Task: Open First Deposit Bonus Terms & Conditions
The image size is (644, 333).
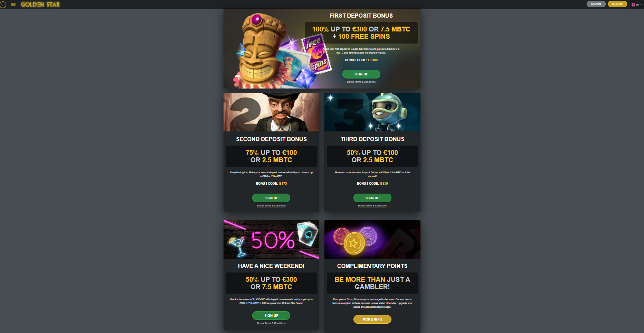Action: (x=361, y=82)
